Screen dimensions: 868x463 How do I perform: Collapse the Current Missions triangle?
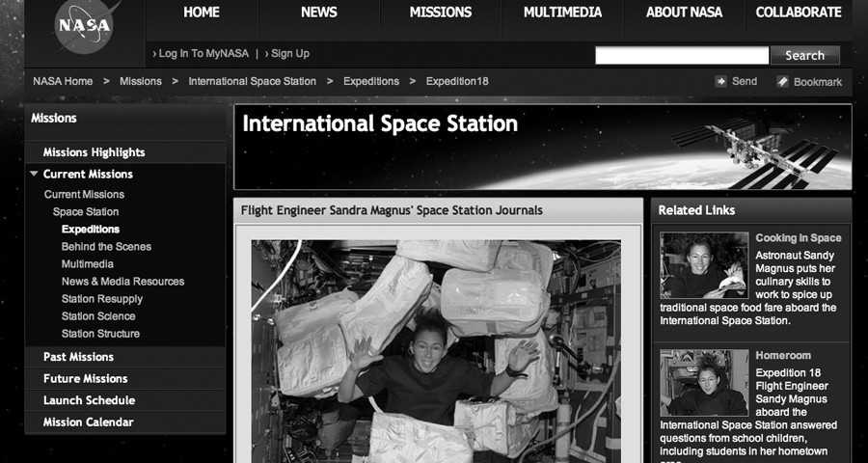(35, 174)
